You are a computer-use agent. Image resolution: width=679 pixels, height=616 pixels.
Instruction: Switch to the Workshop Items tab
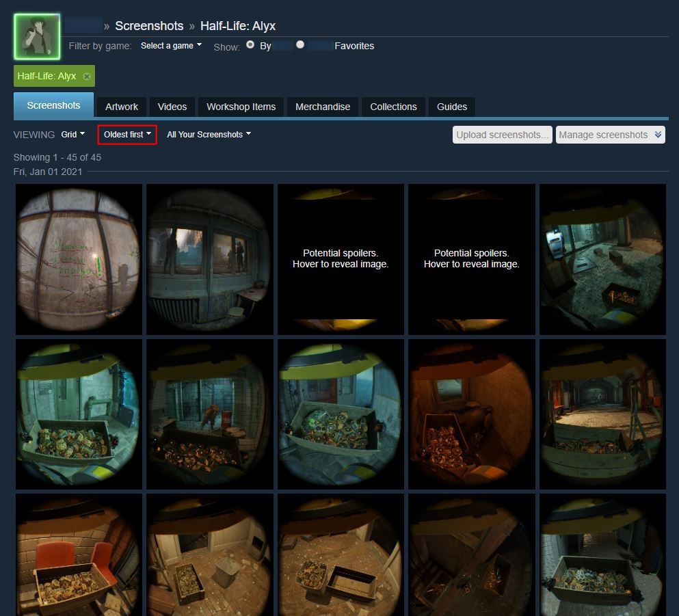point(241,107)
